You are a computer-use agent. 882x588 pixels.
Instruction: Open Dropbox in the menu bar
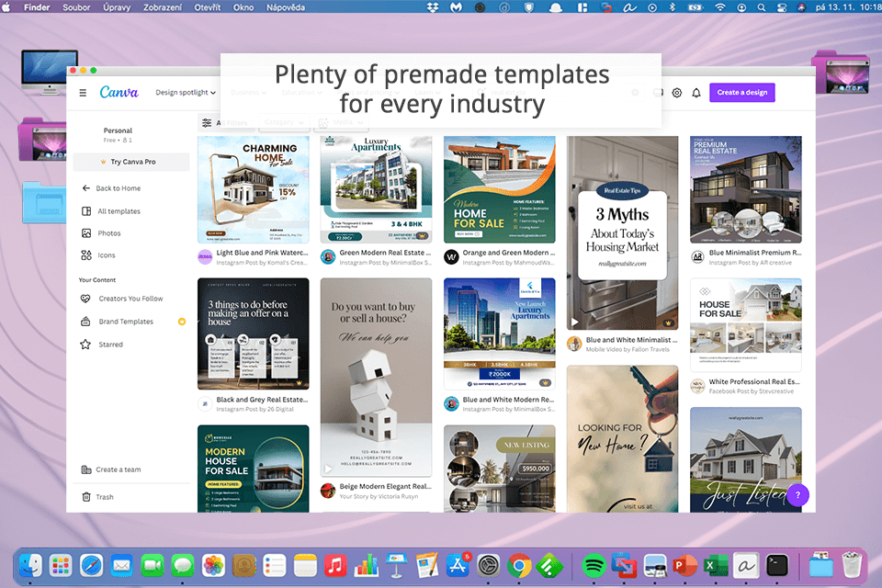tap(433, 7)
